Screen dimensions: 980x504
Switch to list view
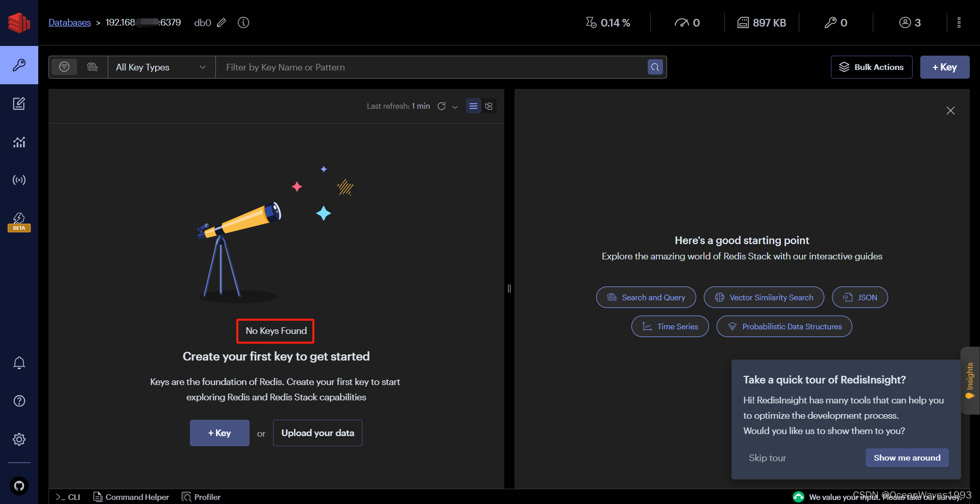[x=473, y=106]
